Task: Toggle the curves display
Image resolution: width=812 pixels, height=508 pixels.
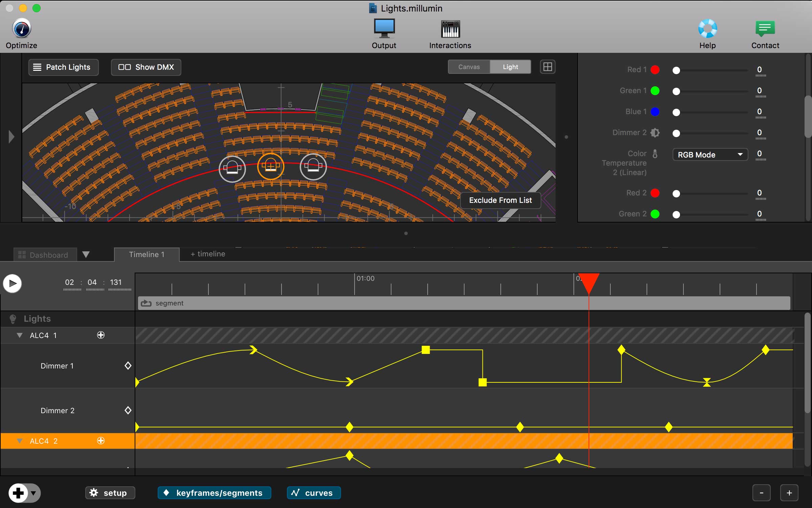Action: pyautogui.click(x=314, y=493)
